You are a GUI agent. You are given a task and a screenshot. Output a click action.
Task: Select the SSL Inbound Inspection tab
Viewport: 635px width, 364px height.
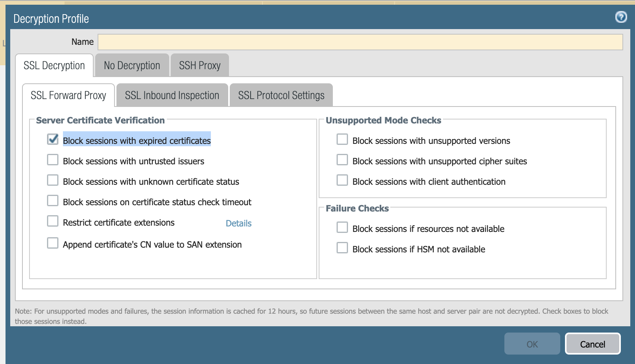click(x=172, y=96)
